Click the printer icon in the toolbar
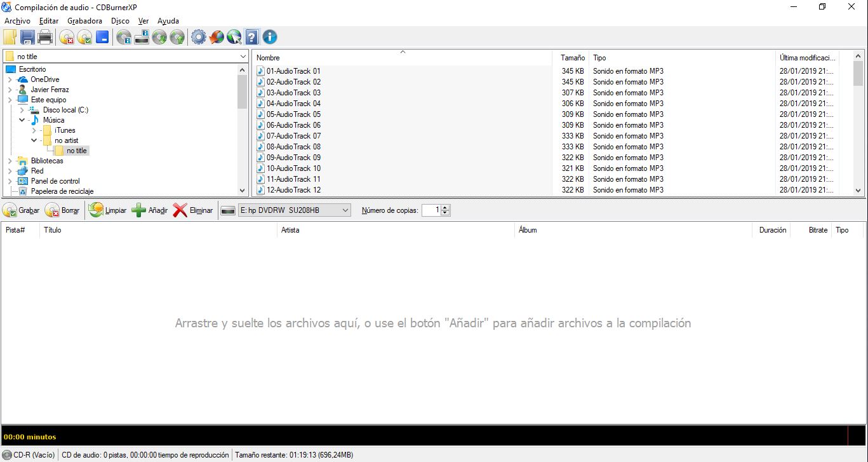868x462 pixels. coord(45,37)
